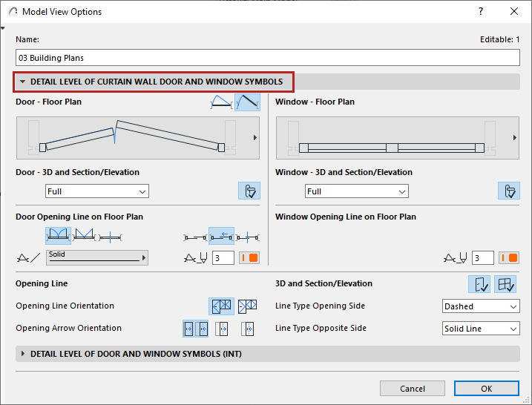
Task: Select the leftmost Opening Line Orientation icon
Action: (221, 306)
